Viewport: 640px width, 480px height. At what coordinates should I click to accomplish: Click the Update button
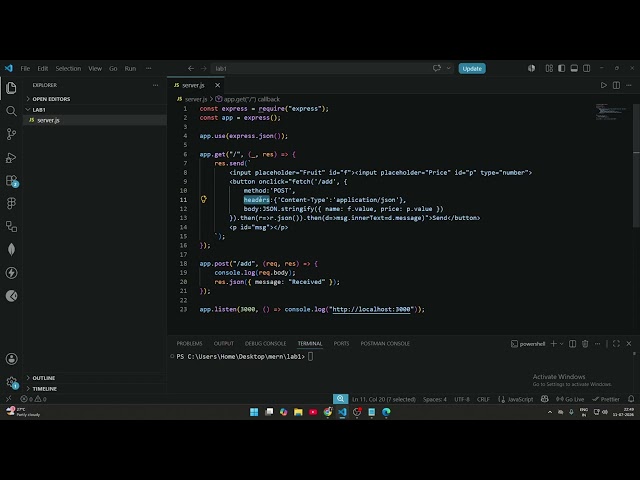click(x=472, y=68)
